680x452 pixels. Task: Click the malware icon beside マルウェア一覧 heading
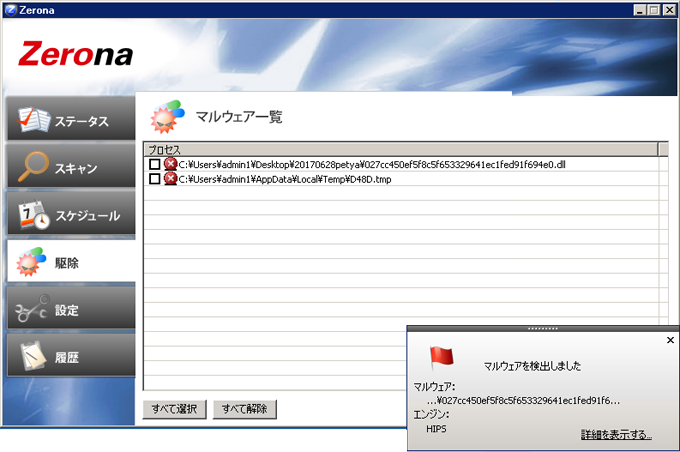pyautogui.click(x=167, y=116)
